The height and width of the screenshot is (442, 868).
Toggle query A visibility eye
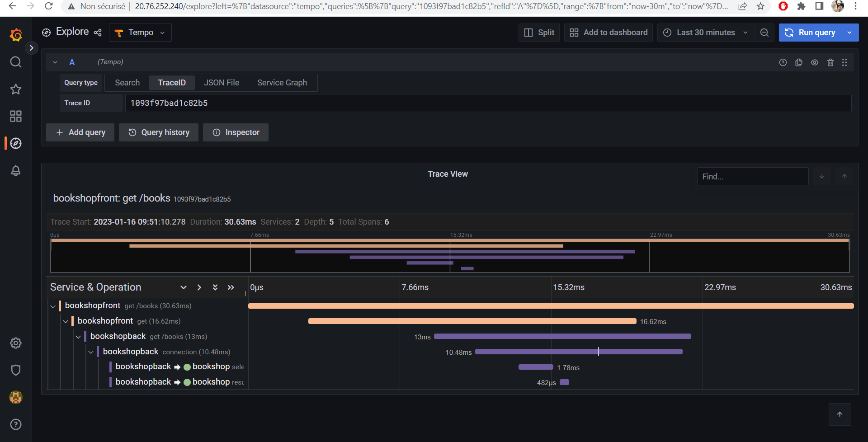815,62
